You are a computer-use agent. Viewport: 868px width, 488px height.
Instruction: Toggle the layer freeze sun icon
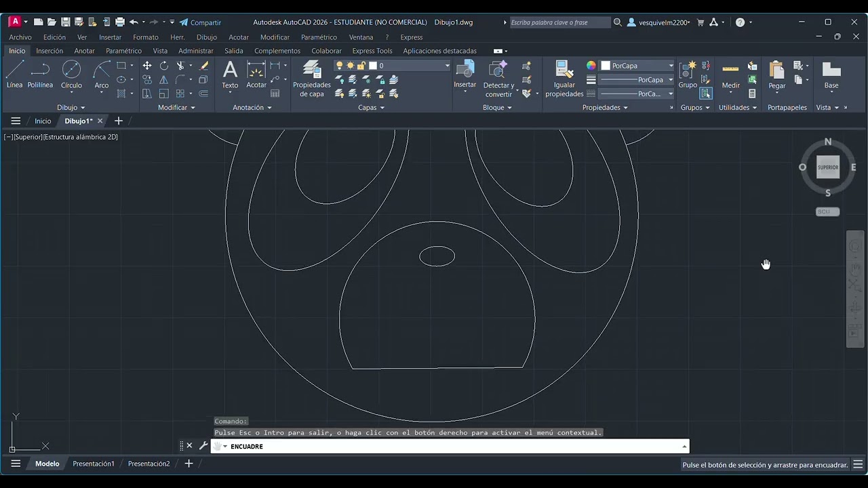[351, 66]
